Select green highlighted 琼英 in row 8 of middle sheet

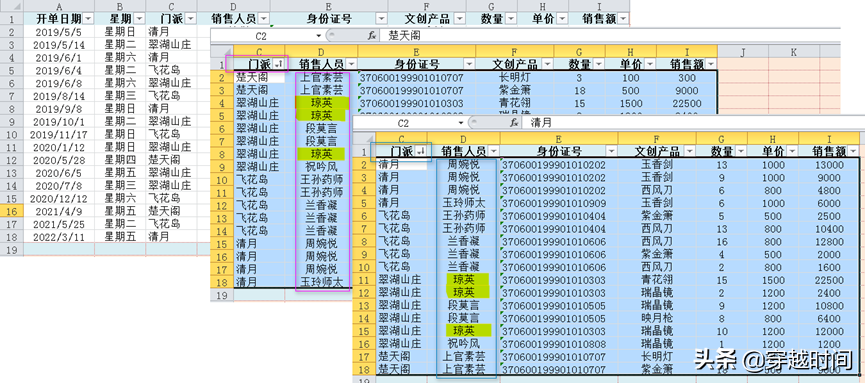point(321,154)
